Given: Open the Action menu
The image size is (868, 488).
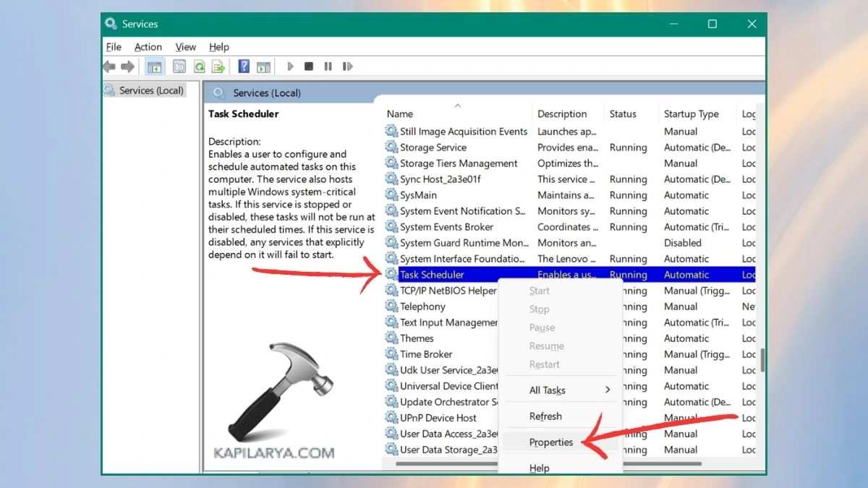Looking at the screenshot, I should (148, 46).
